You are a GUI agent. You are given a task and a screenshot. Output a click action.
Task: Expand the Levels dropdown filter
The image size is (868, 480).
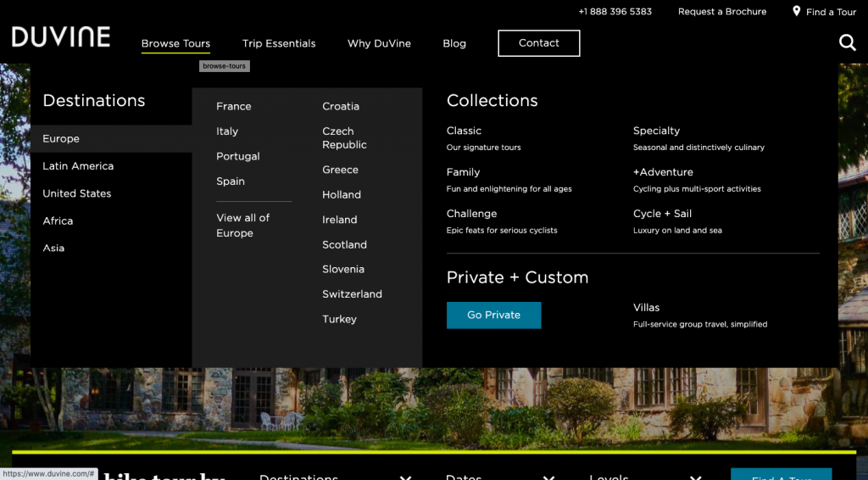coord(644,477)
